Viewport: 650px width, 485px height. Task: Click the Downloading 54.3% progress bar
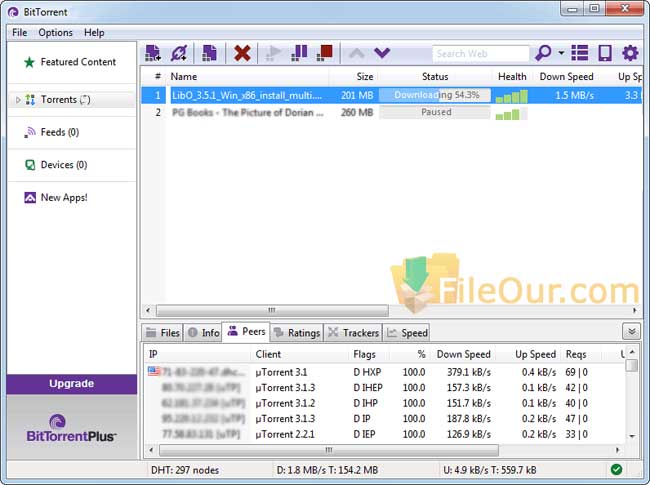coord(435,95)
